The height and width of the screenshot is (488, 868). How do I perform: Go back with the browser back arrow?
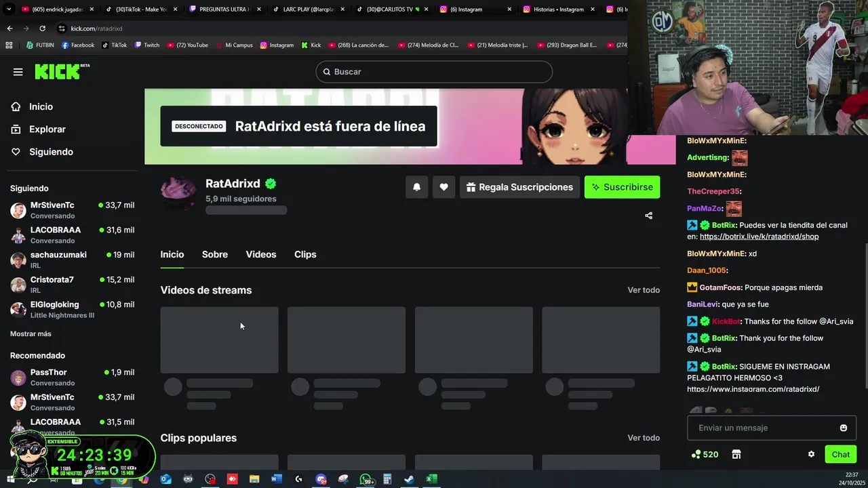pos(9,28)
